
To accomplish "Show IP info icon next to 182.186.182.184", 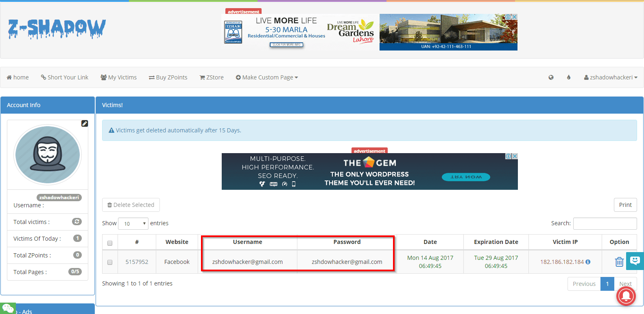I will (x=588, y=262).
